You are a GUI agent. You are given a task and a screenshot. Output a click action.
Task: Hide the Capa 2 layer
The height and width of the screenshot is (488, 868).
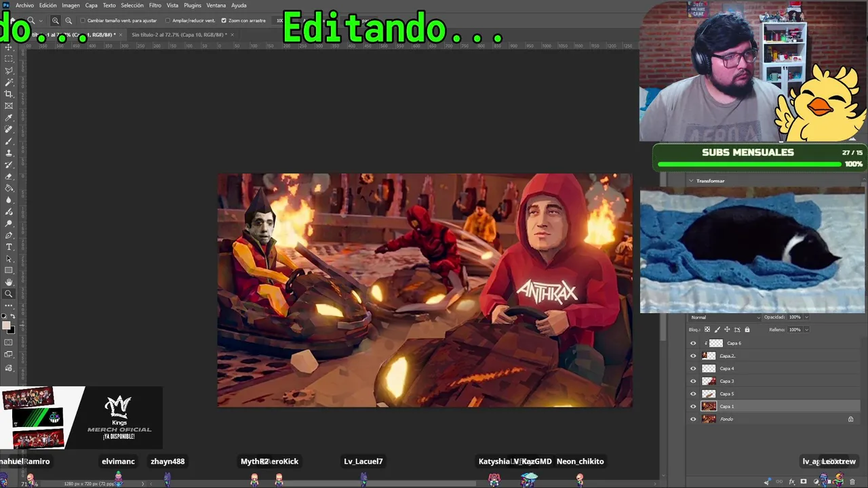point(693,356)
